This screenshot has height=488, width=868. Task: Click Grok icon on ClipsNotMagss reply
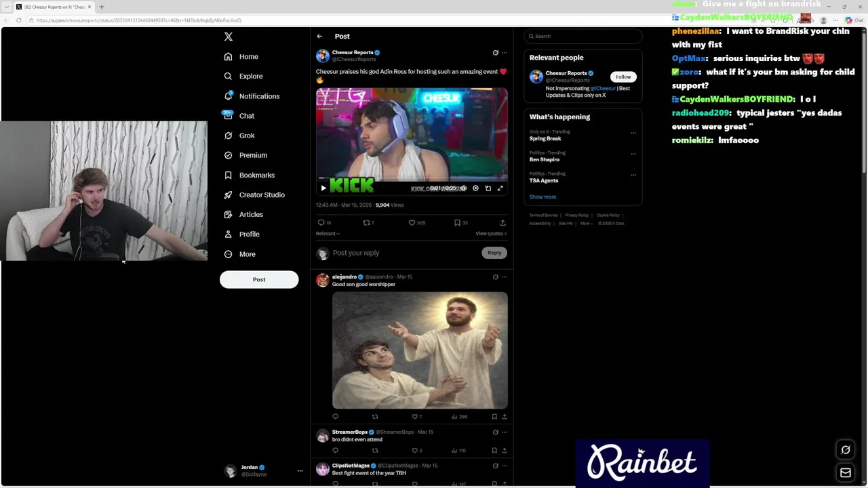[x=495, y=466]
